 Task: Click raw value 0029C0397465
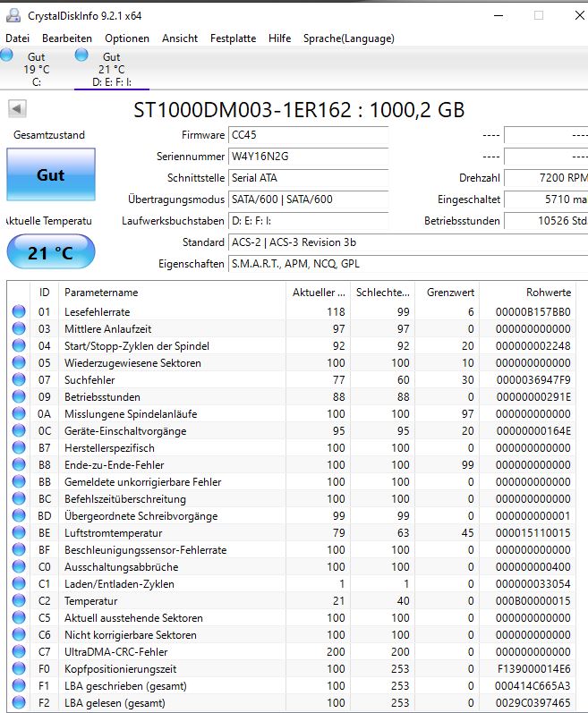[533, 703]
